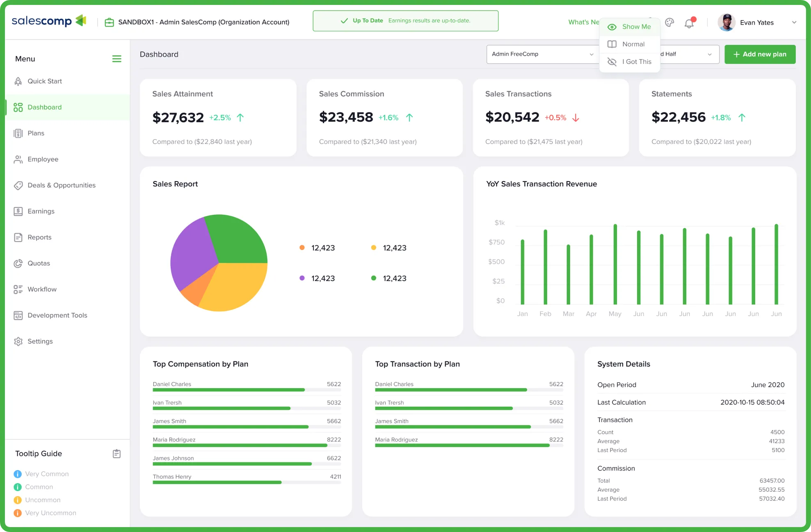Click the Common green info icon

pyautogui.click(x=18, y=487)
